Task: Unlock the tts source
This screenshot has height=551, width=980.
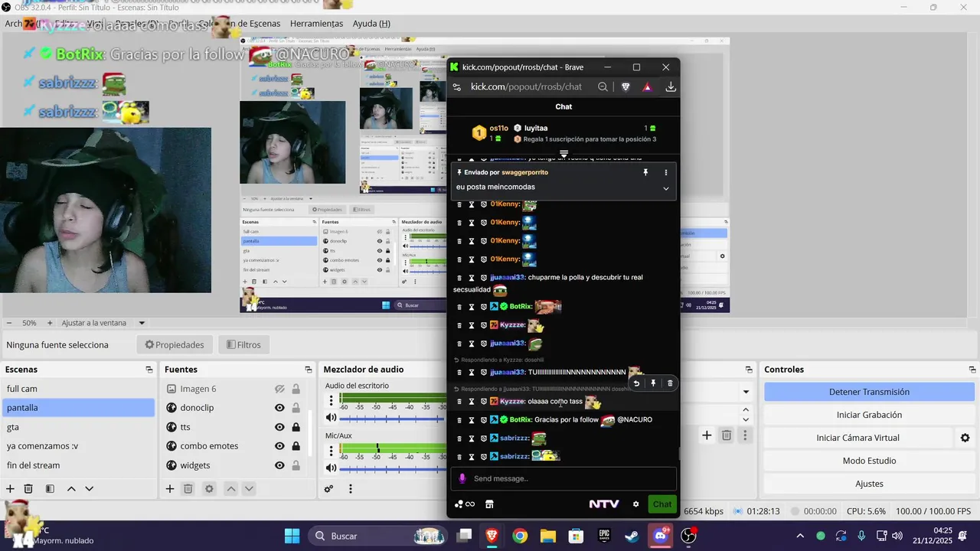Action: [296, 427]
